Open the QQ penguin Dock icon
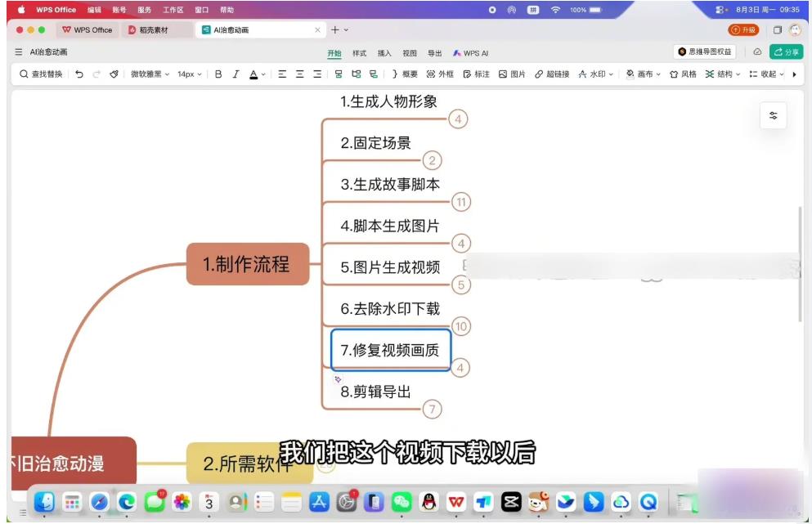The width and height of the screenshot is (812, 524). click(x=428, y=502)
